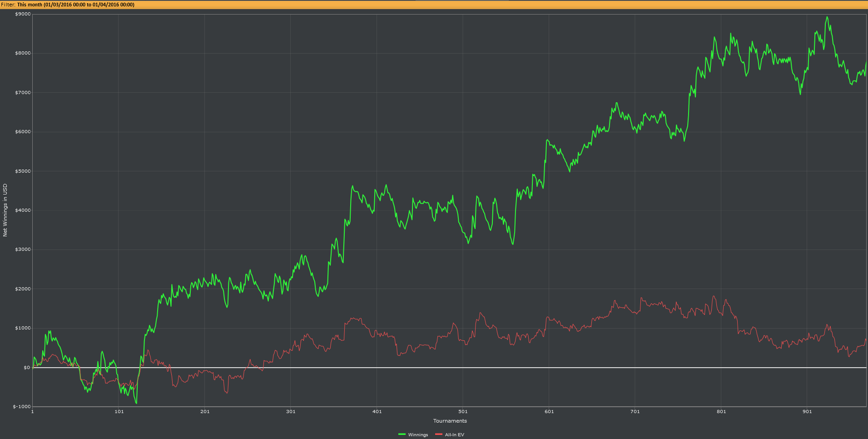Viewport: 868px width, 439px height.
Task: Click the 301 tournaments x-axis tick label
Action: (x=291, y=412)
